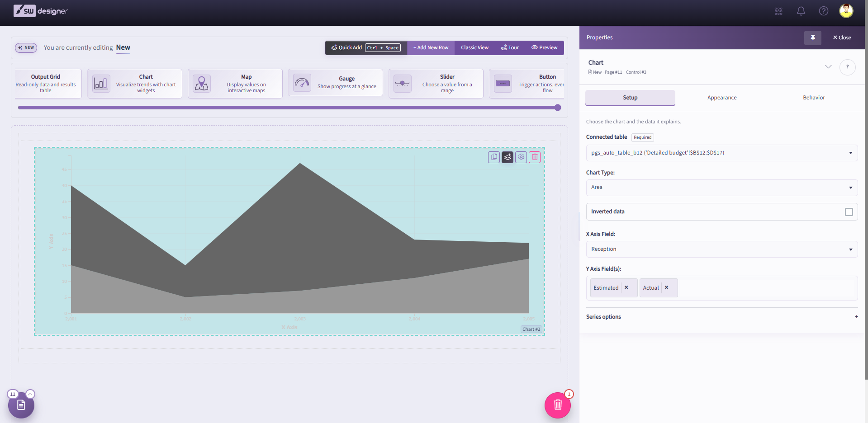Start the Tour

click(510, 47)
